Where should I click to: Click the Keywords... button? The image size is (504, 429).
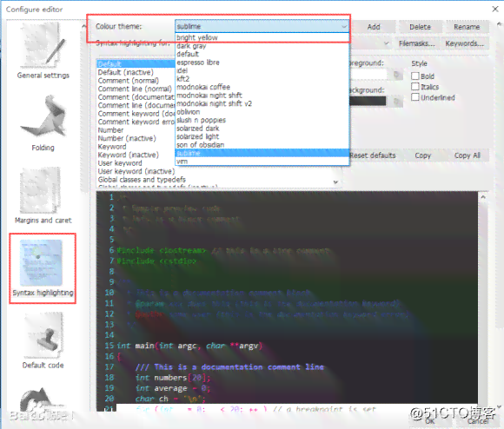465,43
